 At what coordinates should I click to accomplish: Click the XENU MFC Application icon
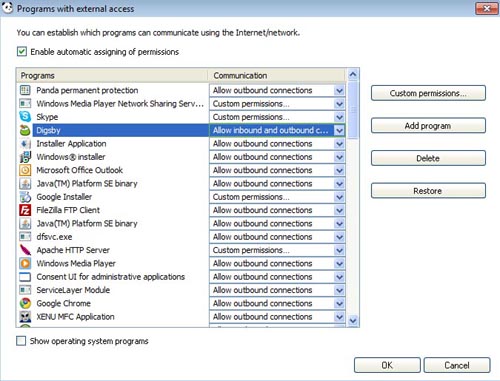point(25,317)
